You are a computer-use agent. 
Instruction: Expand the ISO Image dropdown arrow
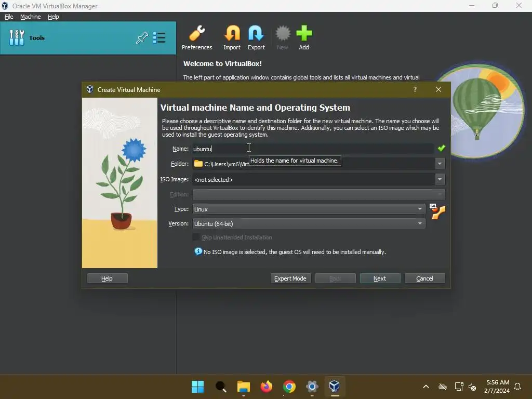(x=440, y=179)
